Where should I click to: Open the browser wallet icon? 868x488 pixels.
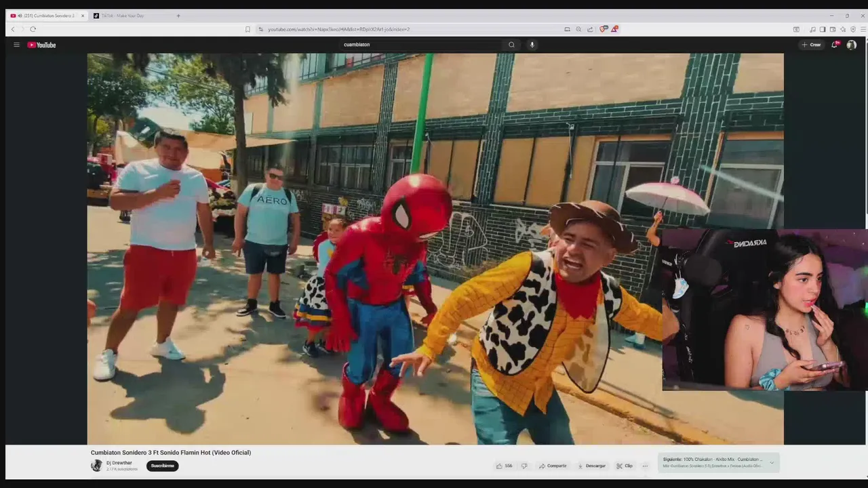click(x=833, y=29)
